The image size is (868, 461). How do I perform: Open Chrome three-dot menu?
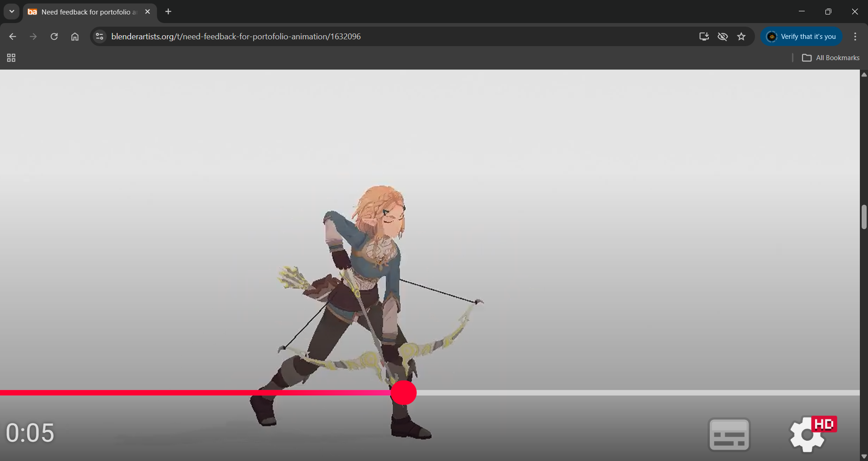point(855,37)
